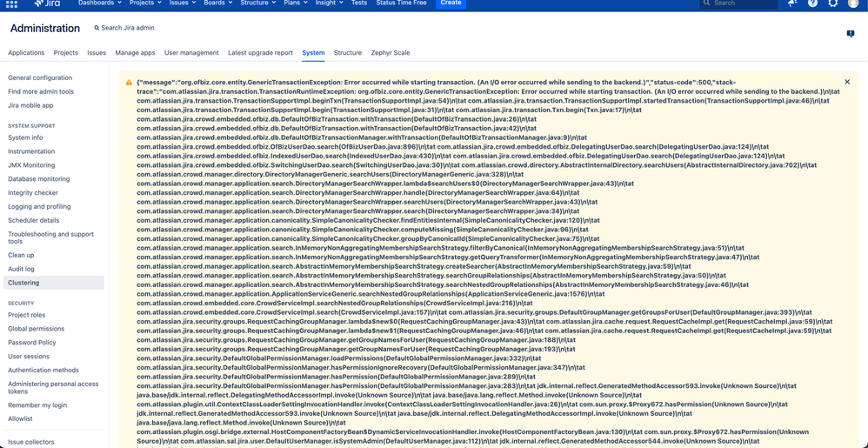The height and width of the screenshot is (448, 868).
Task: Open Audit log in sidebar
Action: coord(21,269)
